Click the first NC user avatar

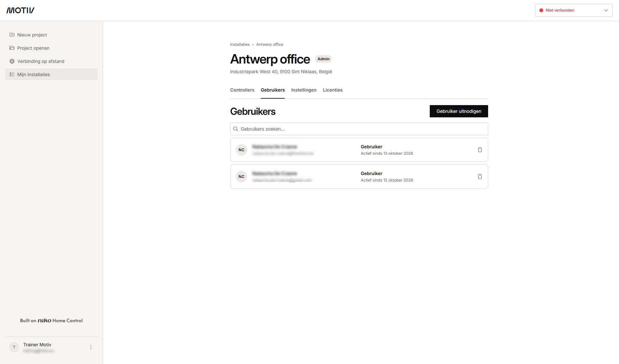coord(241,150)
